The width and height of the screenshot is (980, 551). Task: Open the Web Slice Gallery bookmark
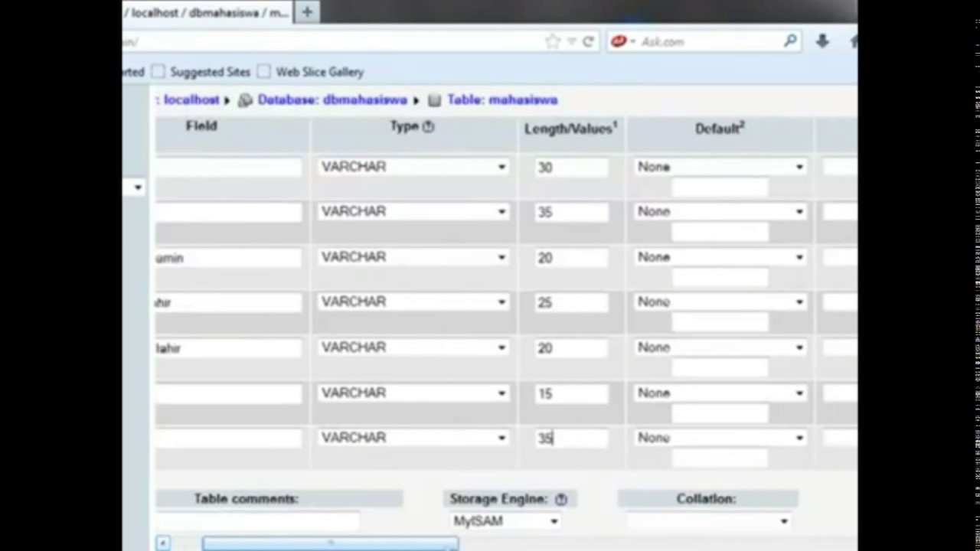(x=319, y=72)
